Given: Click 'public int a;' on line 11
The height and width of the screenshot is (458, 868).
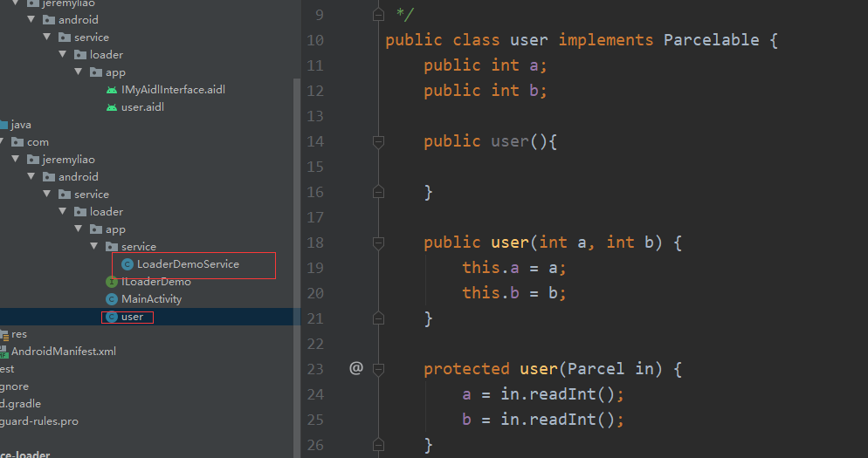Looking at the screenshot, I should click(486, 65).
